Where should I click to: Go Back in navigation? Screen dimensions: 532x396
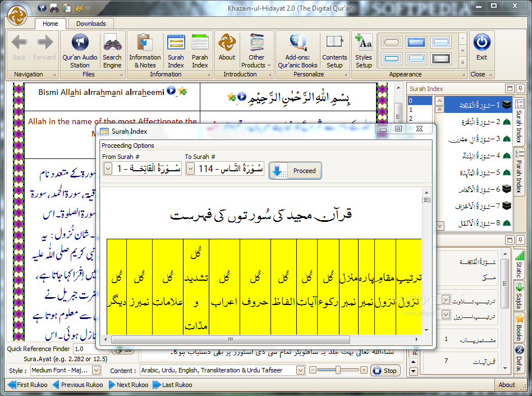click(x=19, y=48)
